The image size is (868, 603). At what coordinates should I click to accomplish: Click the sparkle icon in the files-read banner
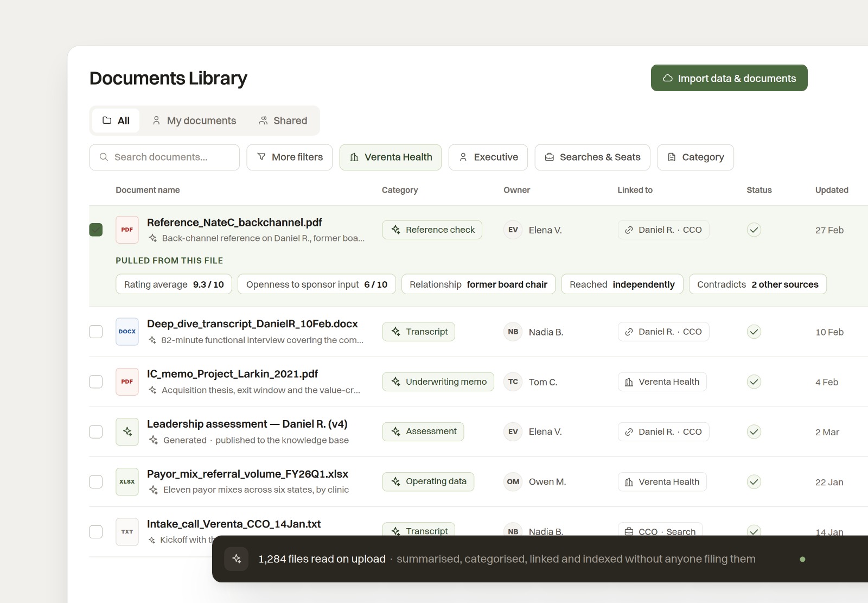(237, 558)
